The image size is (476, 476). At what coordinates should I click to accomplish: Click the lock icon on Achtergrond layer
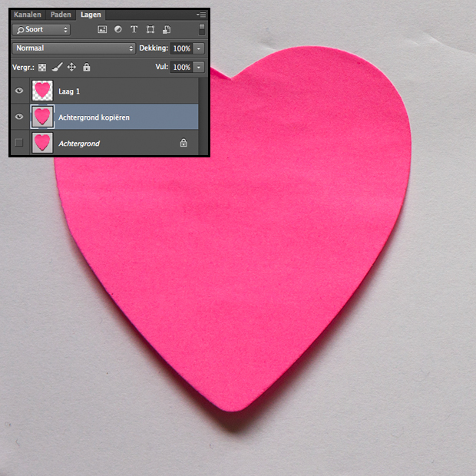click(183, 143)
